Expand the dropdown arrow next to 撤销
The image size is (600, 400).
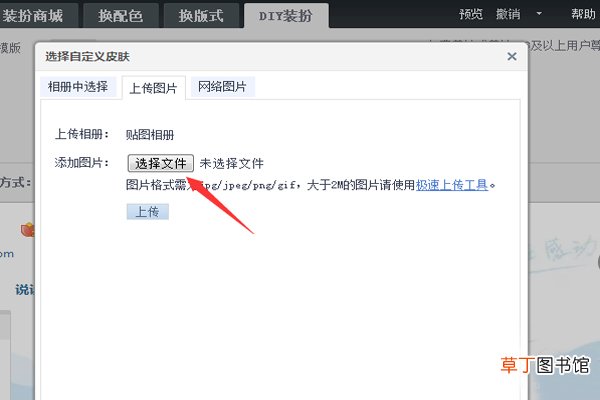539,14
